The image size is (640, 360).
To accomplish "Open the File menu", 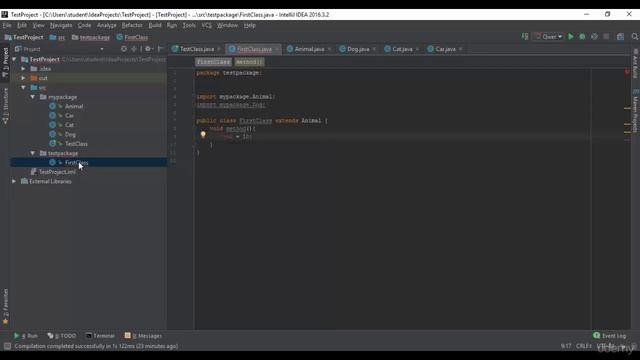I will (x=7, y=25).
